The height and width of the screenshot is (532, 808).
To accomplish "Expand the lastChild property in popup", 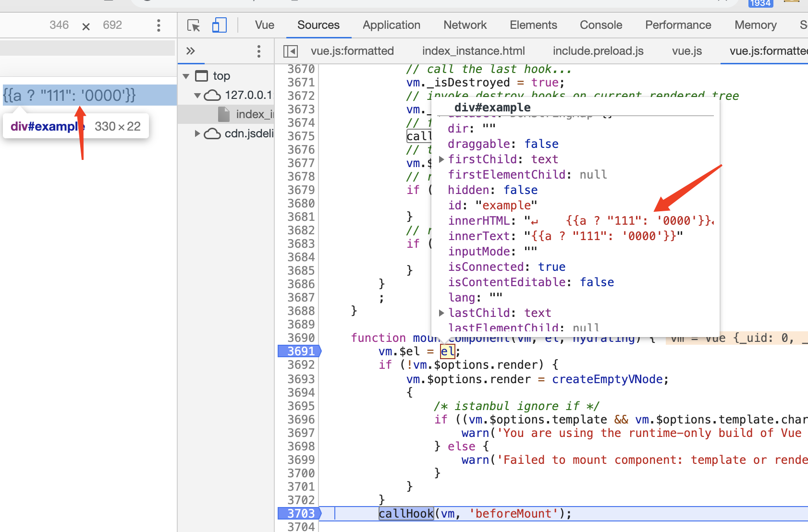I will pos(441,313).
